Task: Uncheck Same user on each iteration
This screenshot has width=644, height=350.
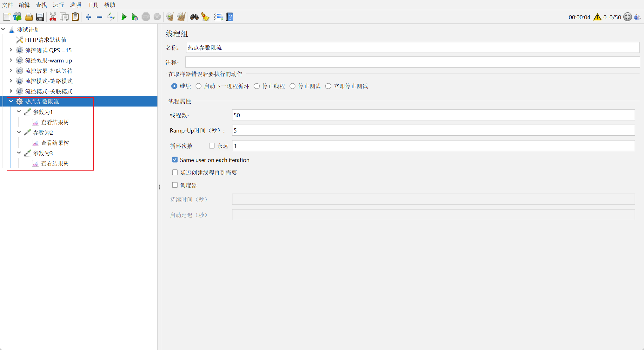Action: (x=175, y=160)
